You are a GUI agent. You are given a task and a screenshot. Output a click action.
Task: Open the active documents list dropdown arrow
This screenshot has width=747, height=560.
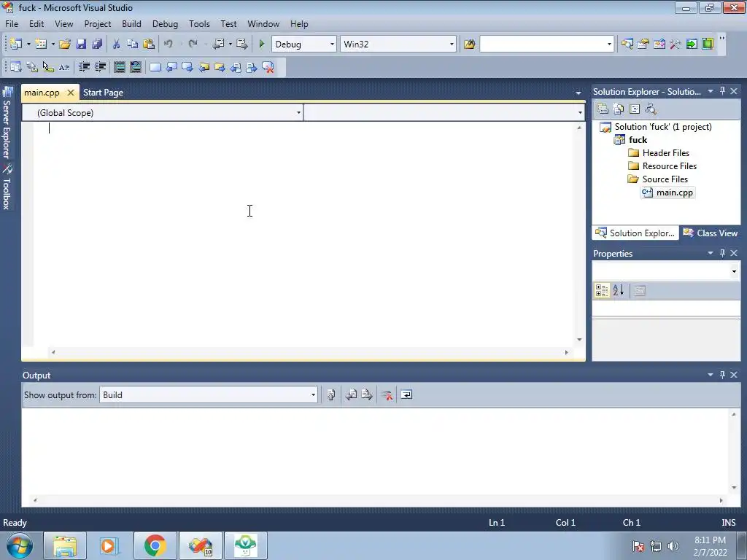pos(578,93)
